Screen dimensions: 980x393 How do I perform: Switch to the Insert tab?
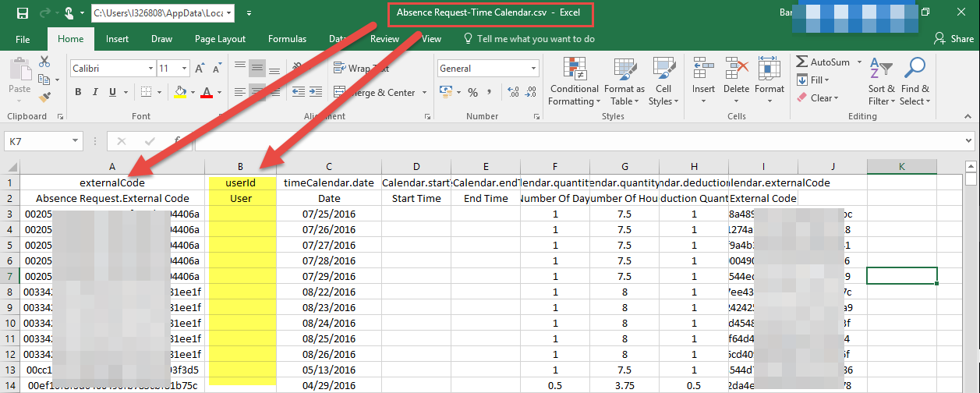(118, 39)
